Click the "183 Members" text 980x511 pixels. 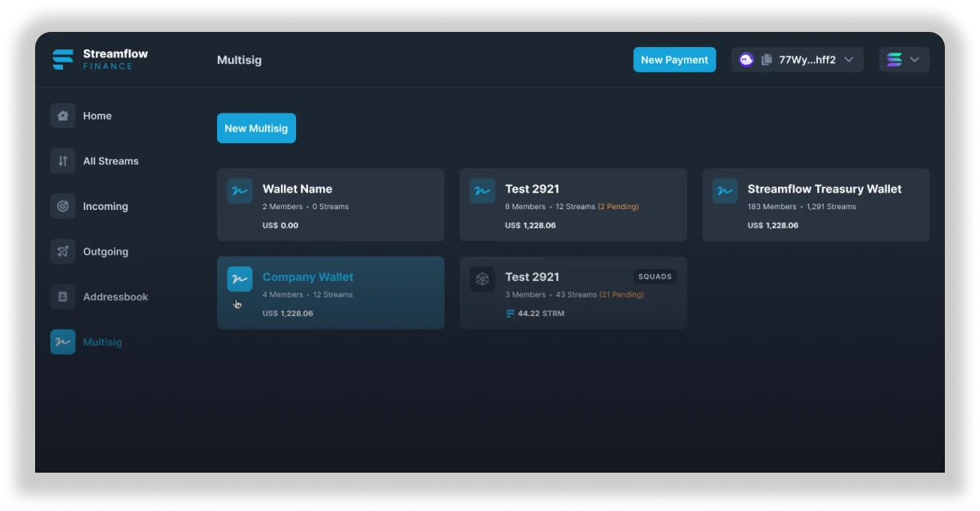pyautogui.click(x=773, y=207)
